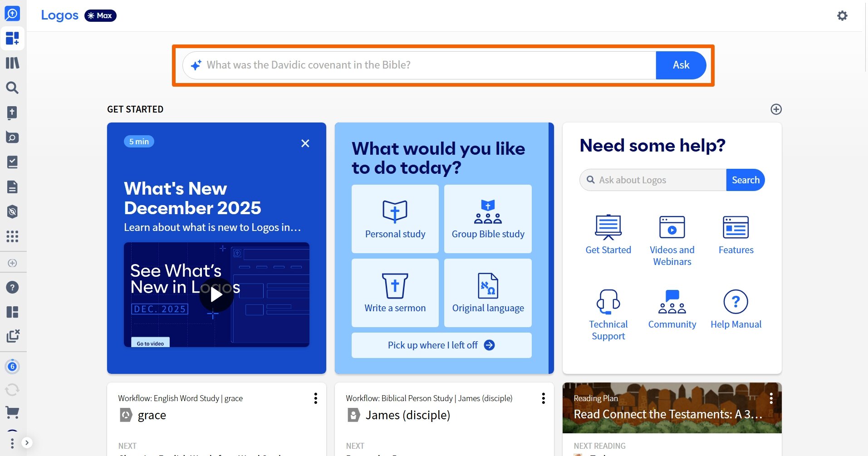Open the Factbook magnifier-book icon
Image resolution: width=868 pixels, height=456 pixels.
[12, 137]
